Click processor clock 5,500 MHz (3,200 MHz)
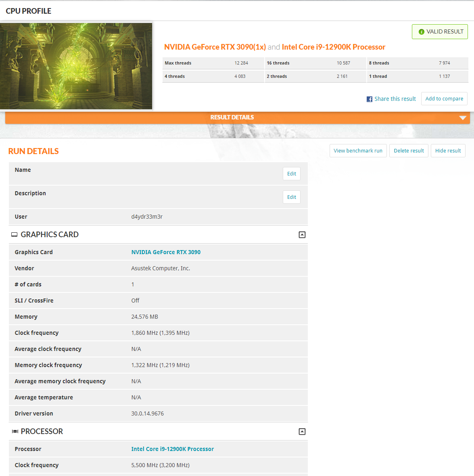This screenshot has width=474, height=476. coord(160,466)
